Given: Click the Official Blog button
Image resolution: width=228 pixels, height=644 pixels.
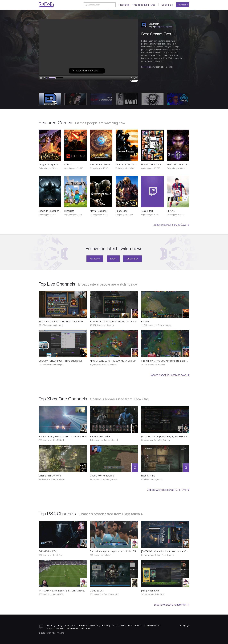Looking at the screenshot, I should [x=133, y=259].
